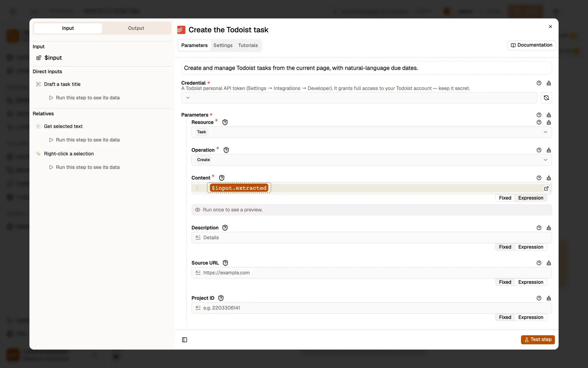The image size is (588, 368).
Task: Set Description mode to Expression
Action: click(531, 247)
